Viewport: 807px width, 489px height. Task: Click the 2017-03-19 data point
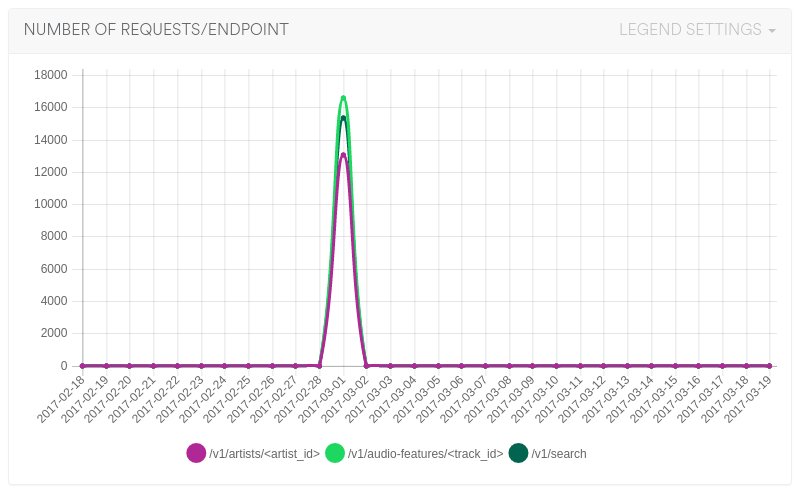[769, 366]
